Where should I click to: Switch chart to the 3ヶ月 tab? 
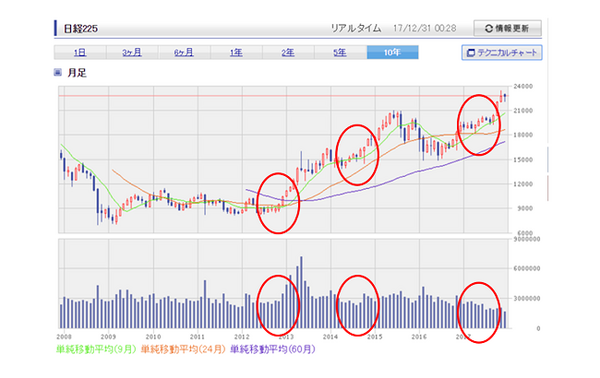(x=132, y=52)
